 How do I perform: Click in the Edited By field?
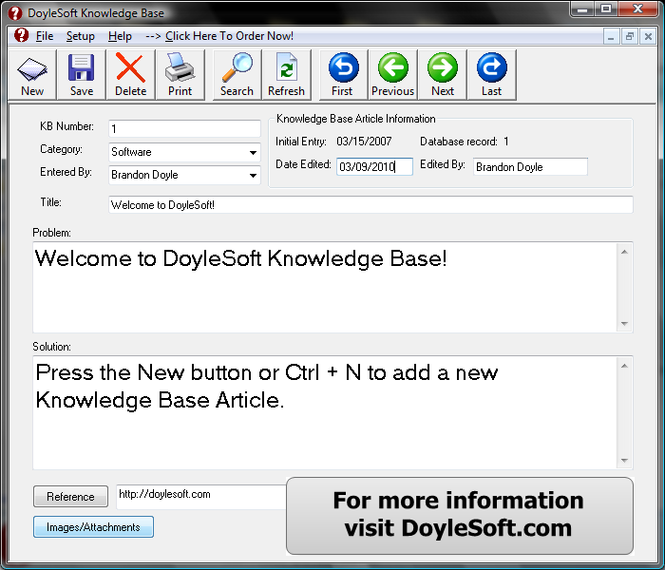point(530,167)
